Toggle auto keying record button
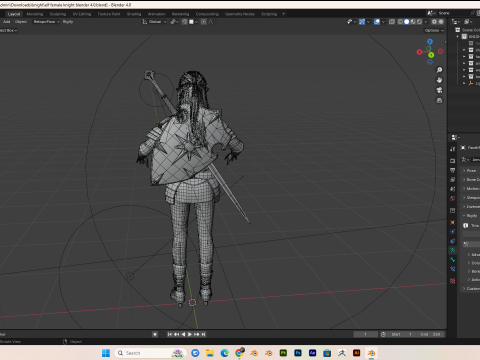480x360 pixels. [x=155, y=334]
